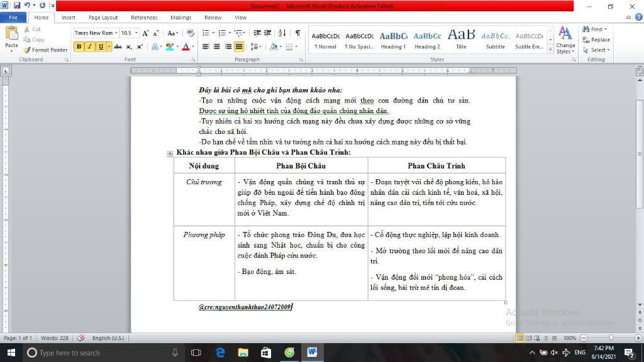
Task: Open the File tab
Action: click(x=13, y=18)
